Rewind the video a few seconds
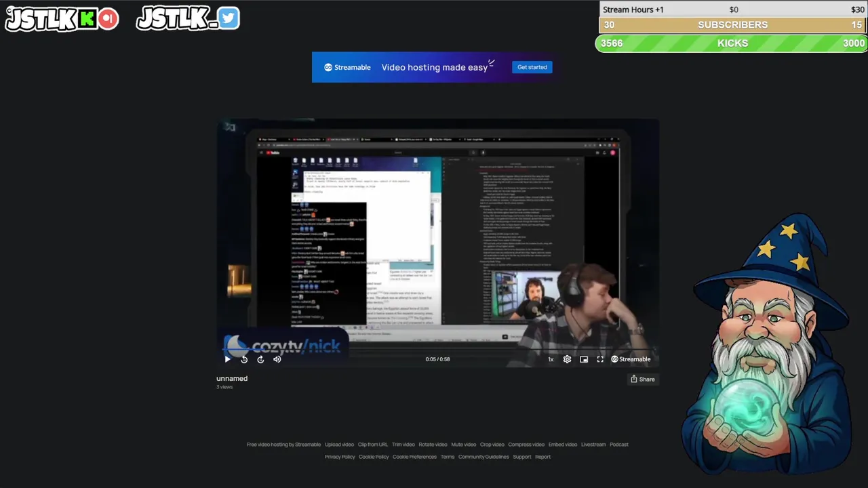 244,359
